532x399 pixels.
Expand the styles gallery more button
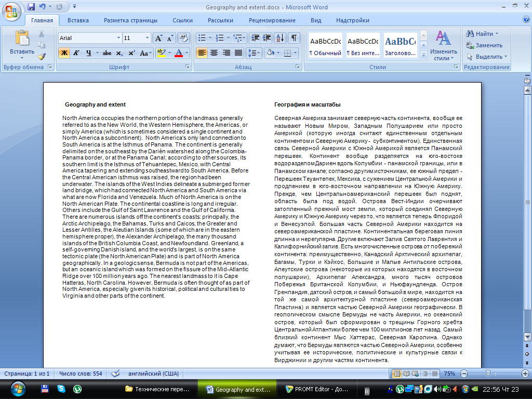tap(423, 55)
